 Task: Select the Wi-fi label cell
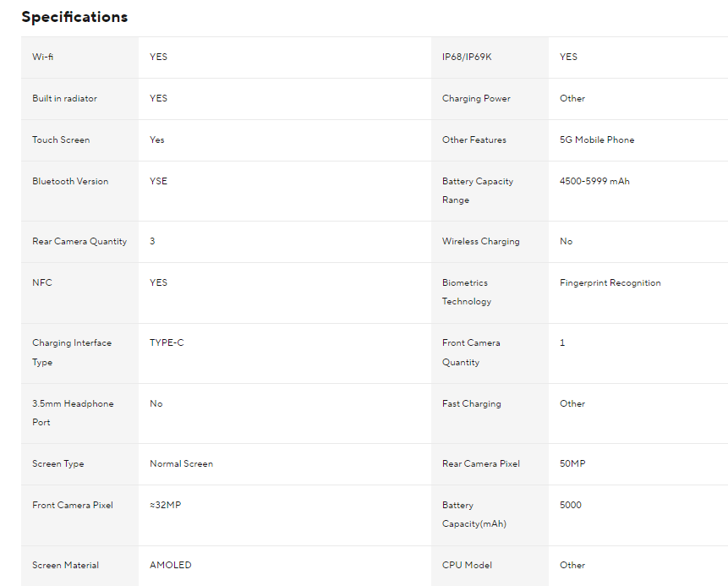79,58
